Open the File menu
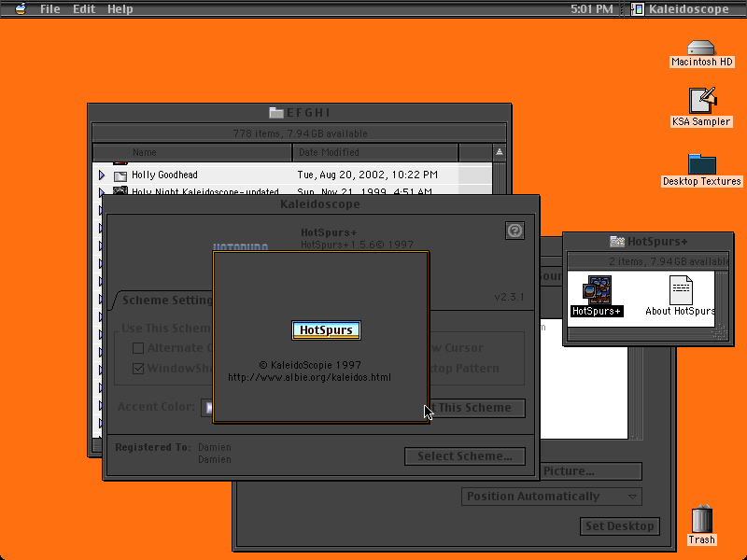 point(49,9)
